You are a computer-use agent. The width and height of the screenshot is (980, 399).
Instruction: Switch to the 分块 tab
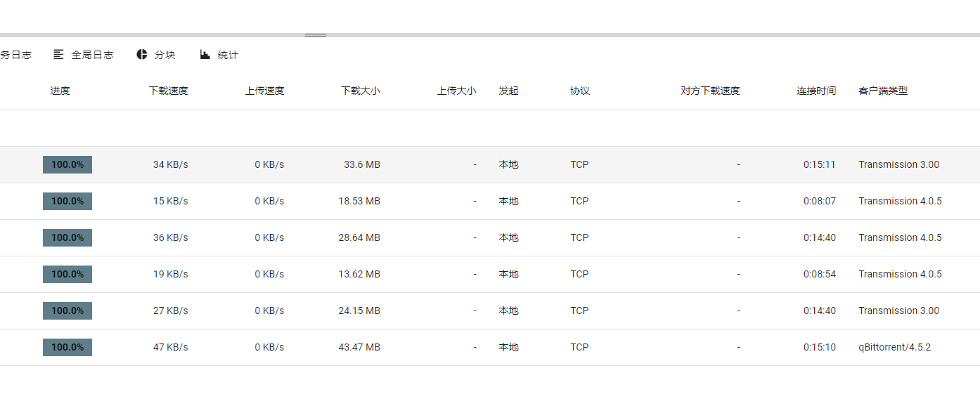156,55
